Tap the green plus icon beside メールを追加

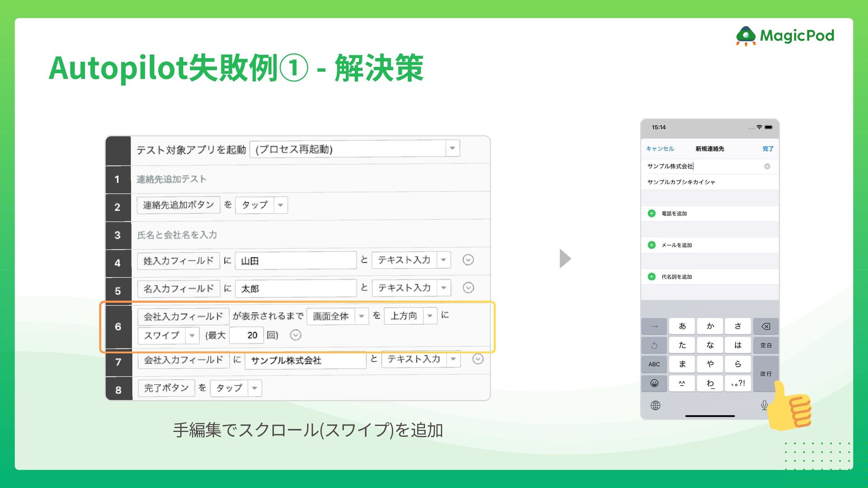click(x=651, y=245)
